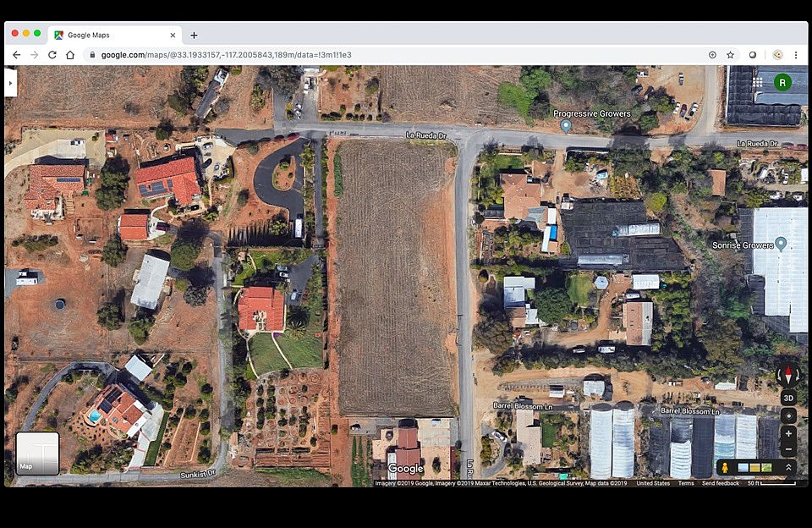Click the Sunkist Dr street label
This screenshot has height=528, width=812.
coord(197,474)
